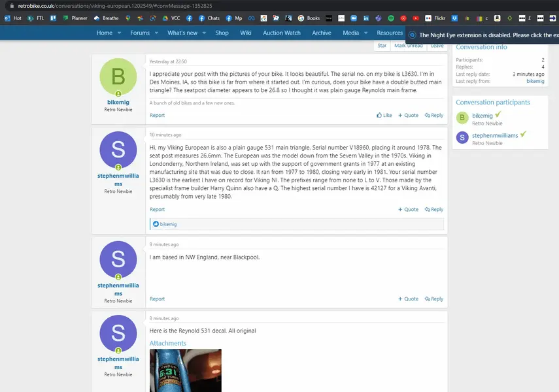Image resolution: width=559 pixels, height=392 pixels.
Task: Open the Flickr bookmark
Action: pos(435,18)
